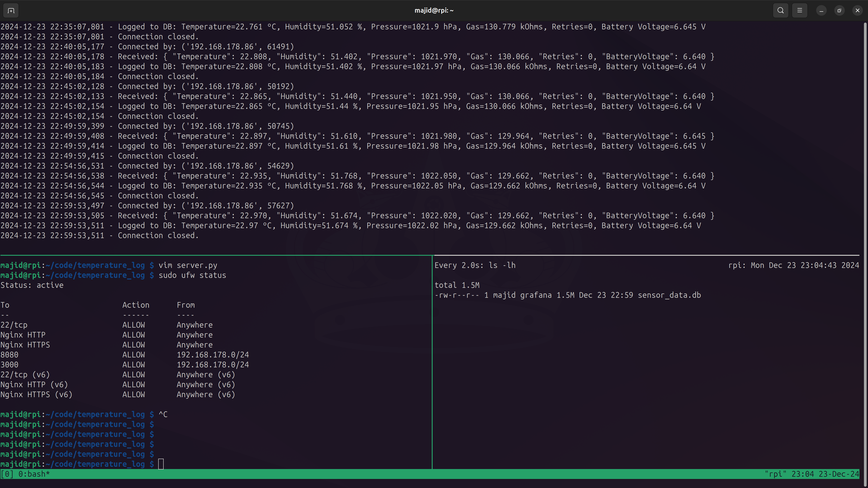Minimize the terminal window
The width and height of the screenshot is (868, 488).
(821, 10)
